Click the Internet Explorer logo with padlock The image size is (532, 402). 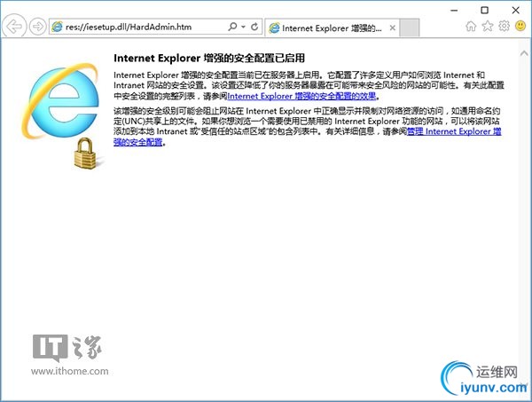coord(61,115)
